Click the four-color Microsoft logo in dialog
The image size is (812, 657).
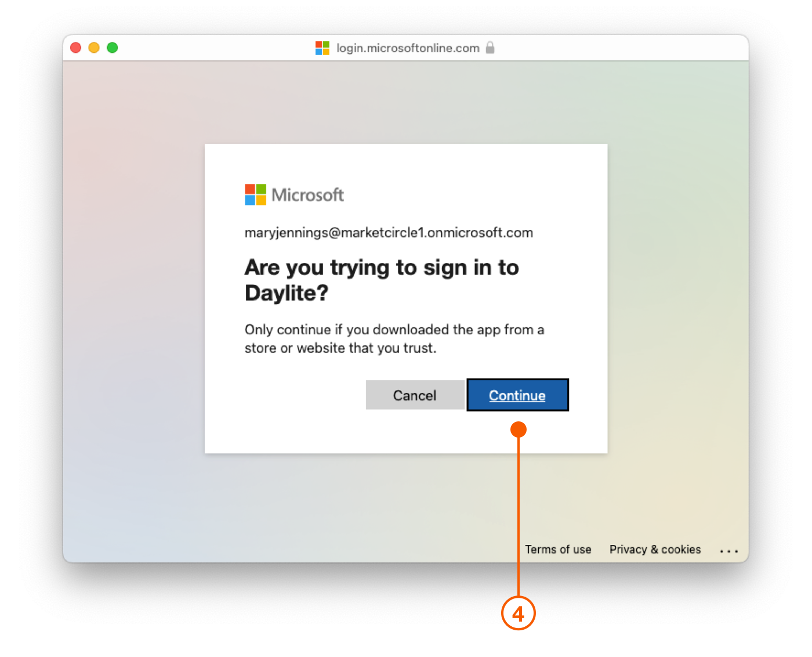[255, 194]
